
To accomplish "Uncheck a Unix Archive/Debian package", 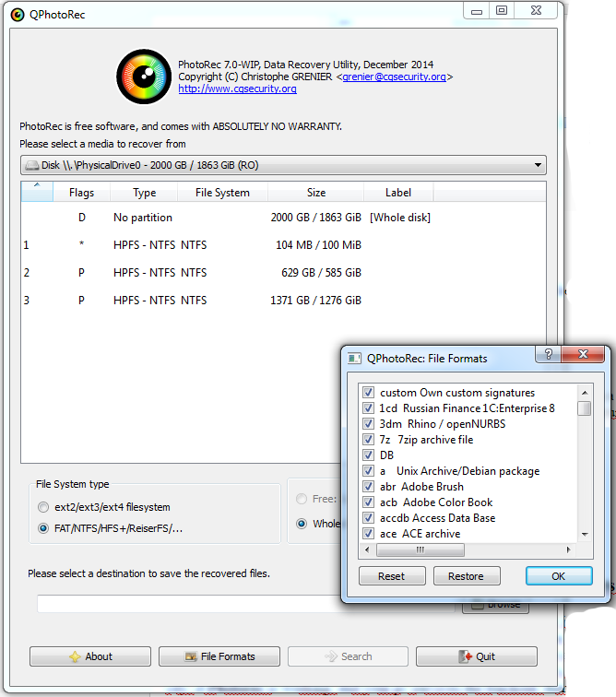I will point(368,471).
